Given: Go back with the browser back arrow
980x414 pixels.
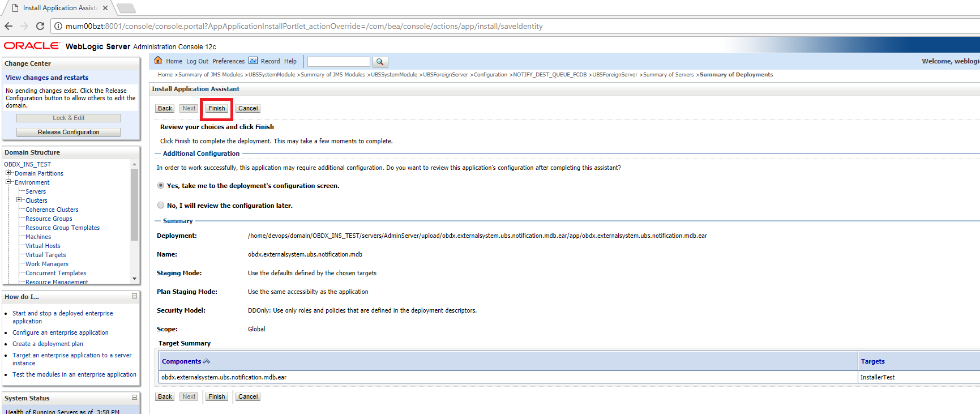Looking at the screenshot, I should coord(8,26).
